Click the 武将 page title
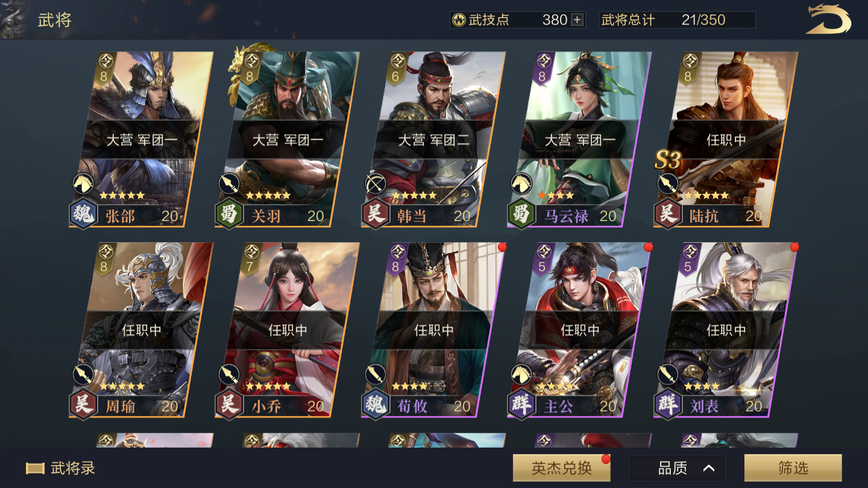The width and height of the screenshot is (868, 488). 55,20
